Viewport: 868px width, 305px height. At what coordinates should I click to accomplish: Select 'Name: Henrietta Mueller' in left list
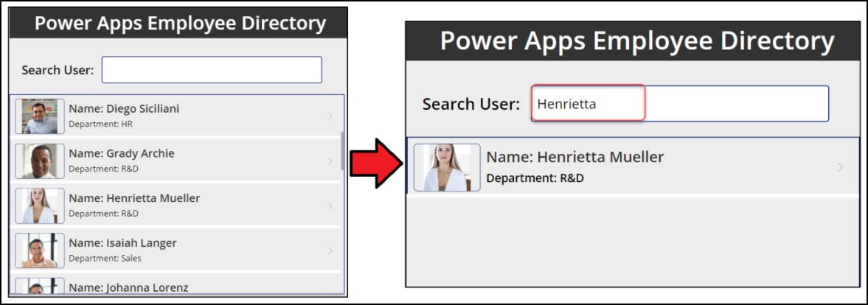[134, 198]
